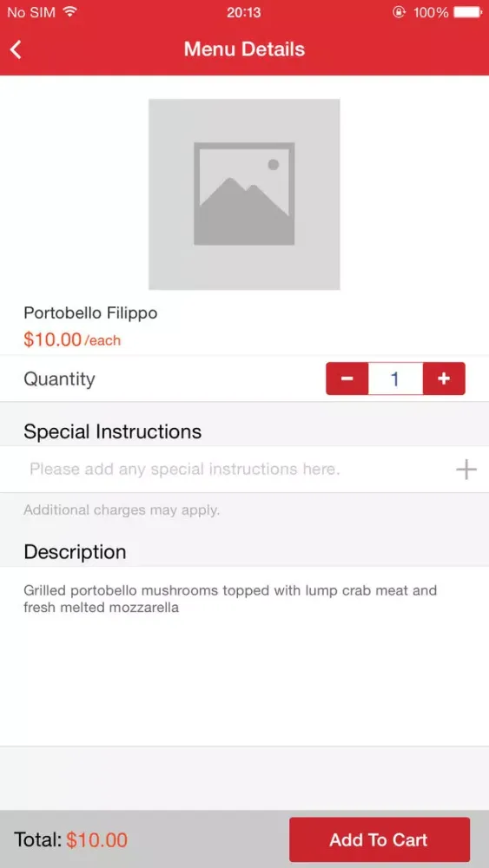Viewport: 489px width, 868px height.
Task: Tap the battery icon in status bar
Action: (468, 11)
